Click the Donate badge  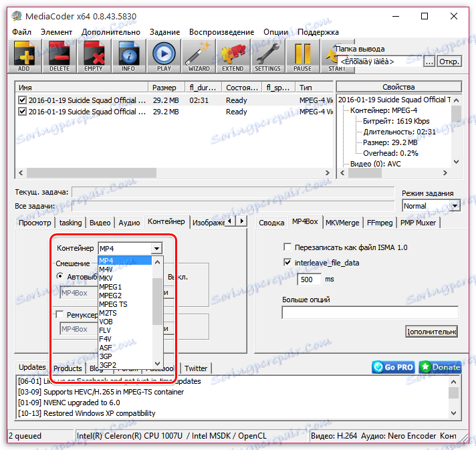[440, 367]
